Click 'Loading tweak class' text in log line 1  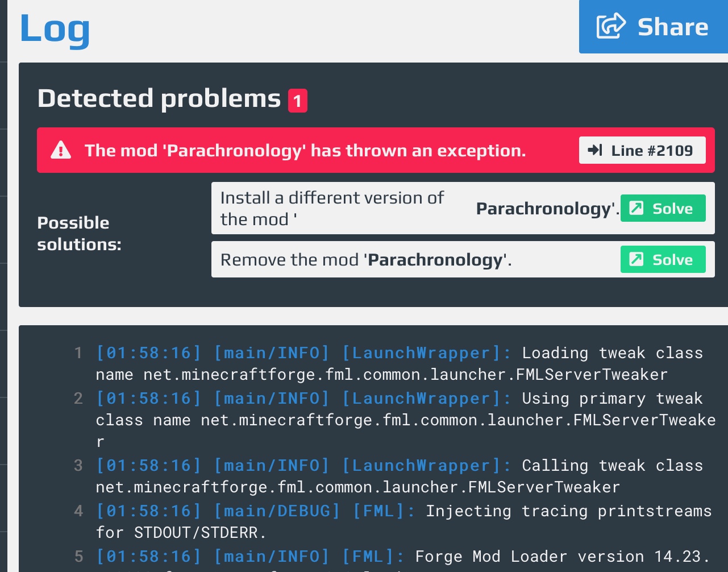[612, 353]
